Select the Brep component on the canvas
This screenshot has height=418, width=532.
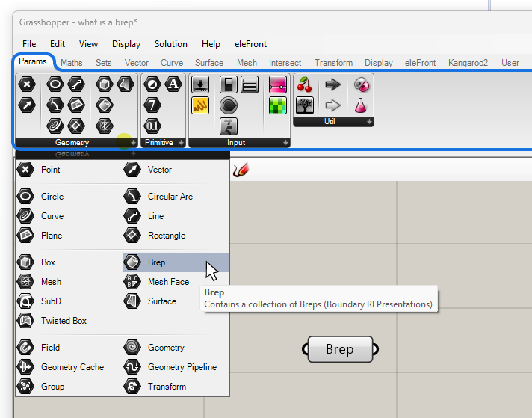[340, 349]
